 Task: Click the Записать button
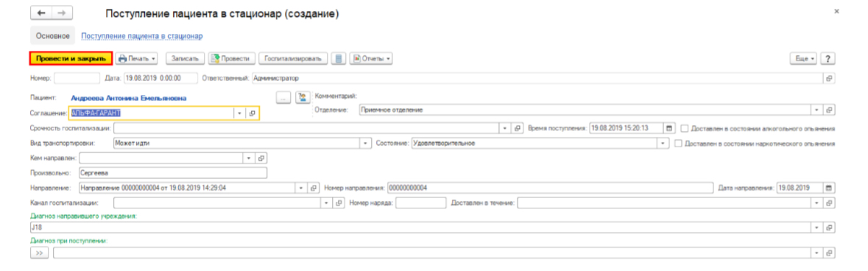(x=186, y=58)
